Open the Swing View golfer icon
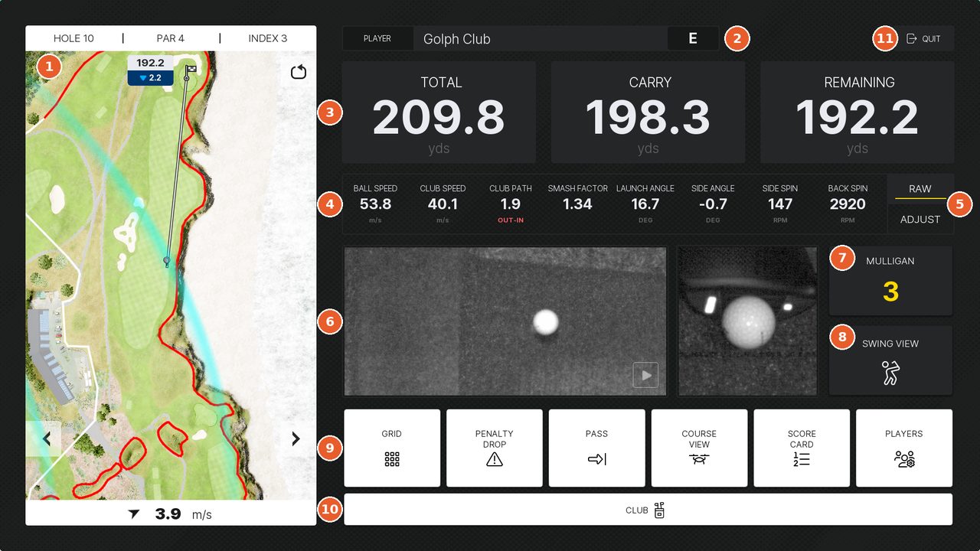The image size is (980, 551). point(890,373)
